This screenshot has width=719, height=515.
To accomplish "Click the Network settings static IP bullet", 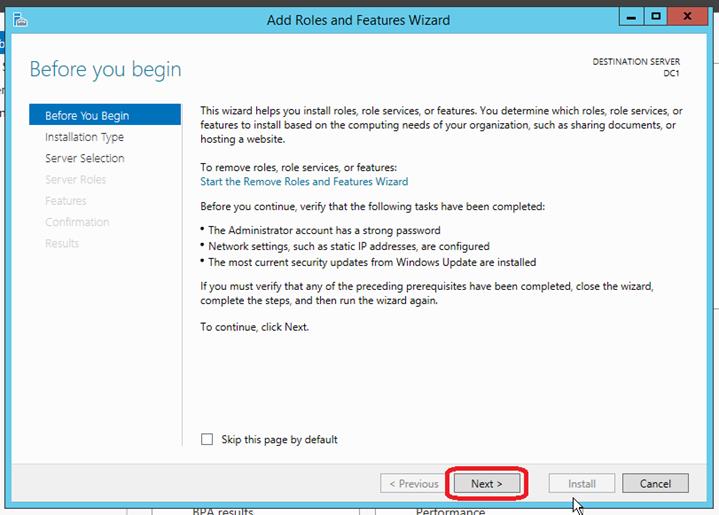I will tap(348, 246).
